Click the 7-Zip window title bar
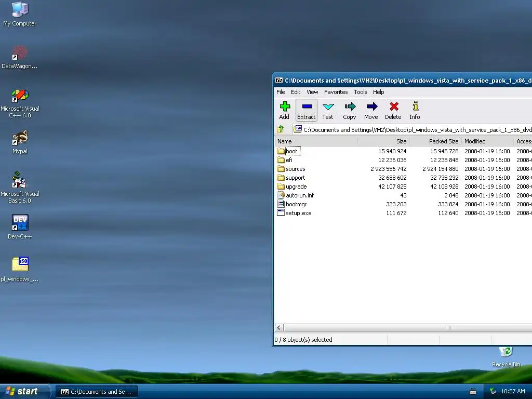The image size is (532, 399). click(402, 81)
